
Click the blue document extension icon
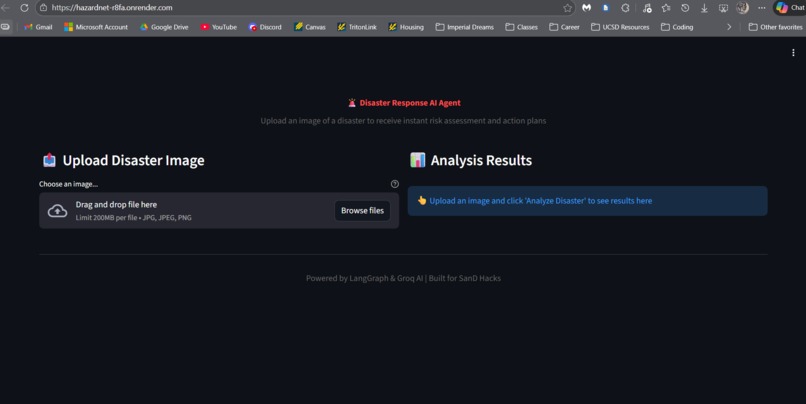click(606, 8)
